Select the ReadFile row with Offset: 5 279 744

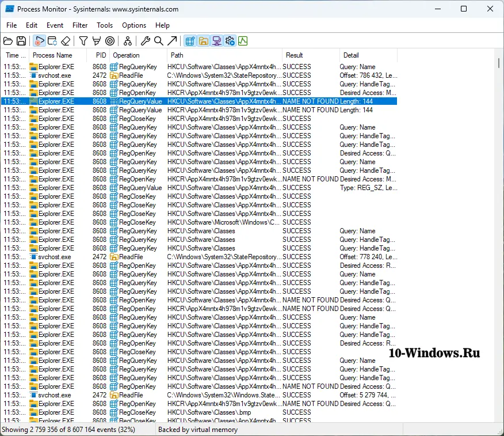tap(199, 395)
